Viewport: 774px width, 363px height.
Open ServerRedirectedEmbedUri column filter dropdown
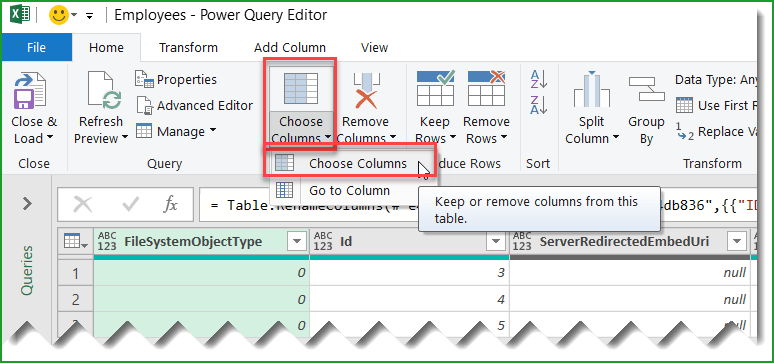[x=736, y=242]
